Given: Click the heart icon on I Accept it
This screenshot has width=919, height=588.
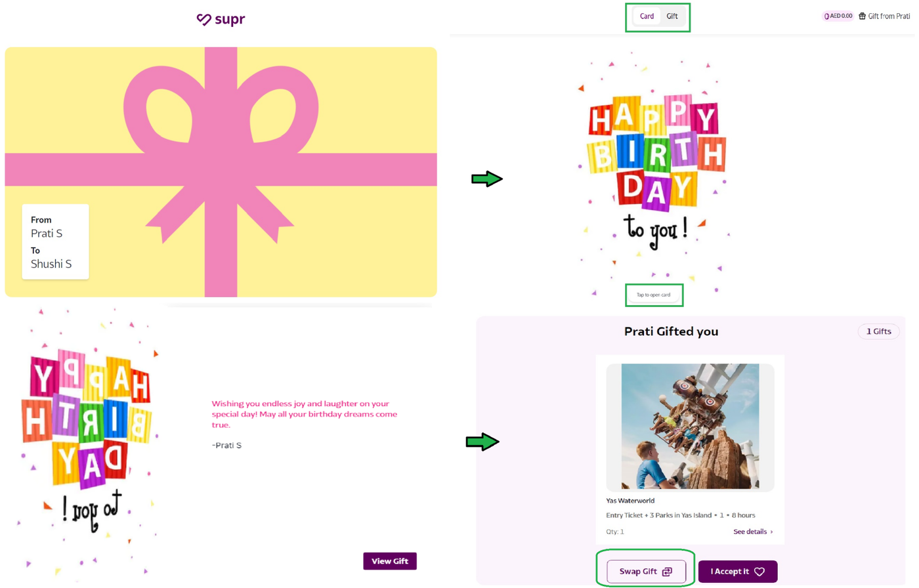Looking at the screenshot, I should (759, 572).
